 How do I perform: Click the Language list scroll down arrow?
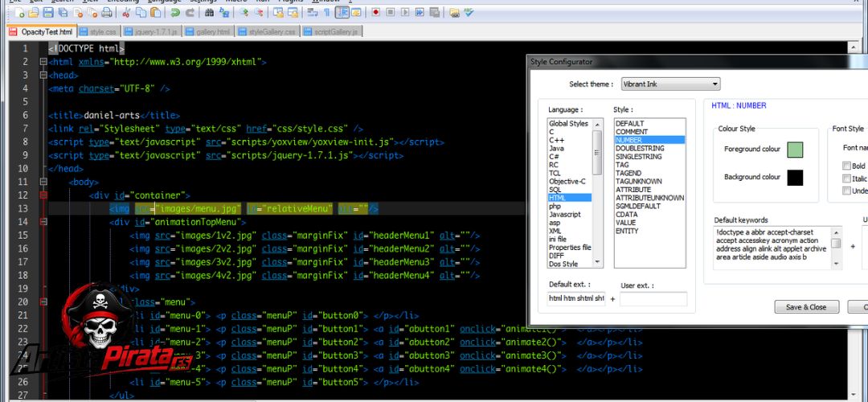[596, 262]
